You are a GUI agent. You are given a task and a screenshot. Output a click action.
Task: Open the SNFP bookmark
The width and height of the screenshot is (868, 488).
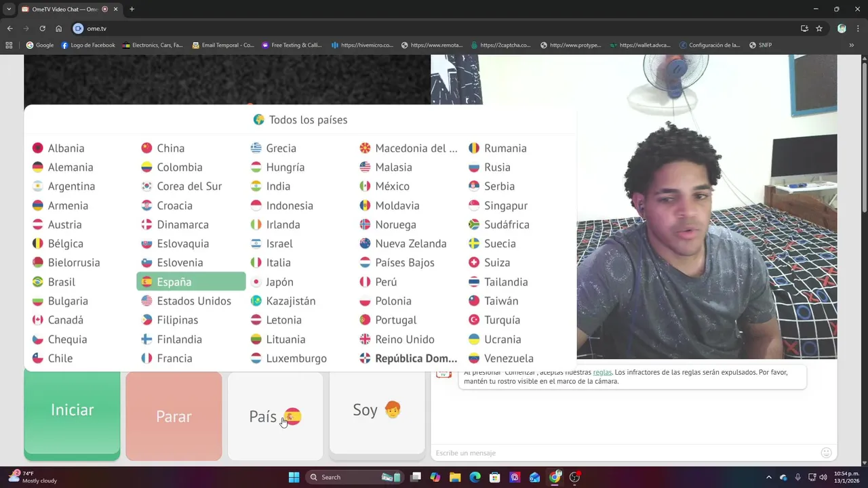[x=761, y=45]
